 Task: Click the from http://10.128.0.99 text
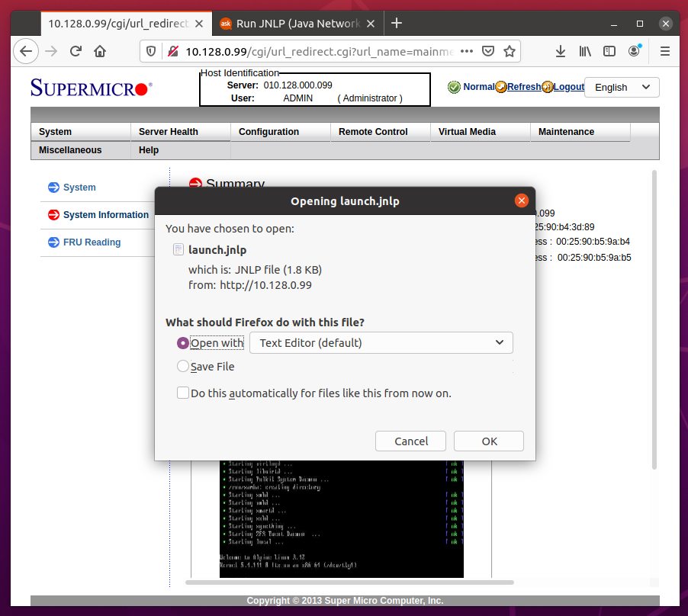[x=250, y=285]
